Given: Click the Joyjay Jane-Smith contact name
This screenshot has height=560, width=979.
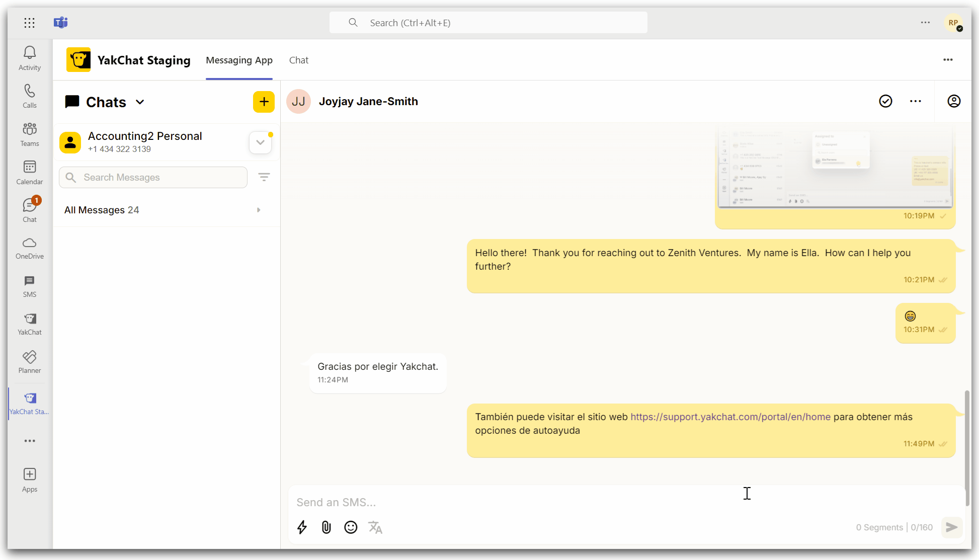Looking at the screenshot, I should pyautogui.click(x=368, y=101).
